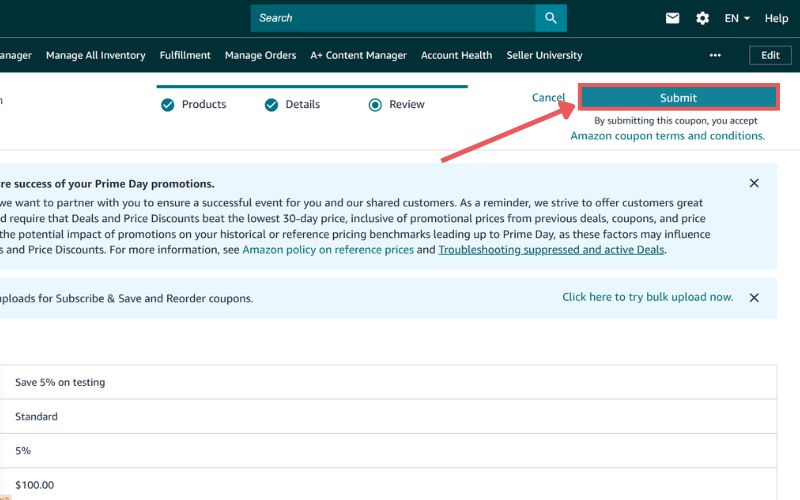The image size is (800, 500).
Task: Open the three-dot more menu
Action: point(715,55)
